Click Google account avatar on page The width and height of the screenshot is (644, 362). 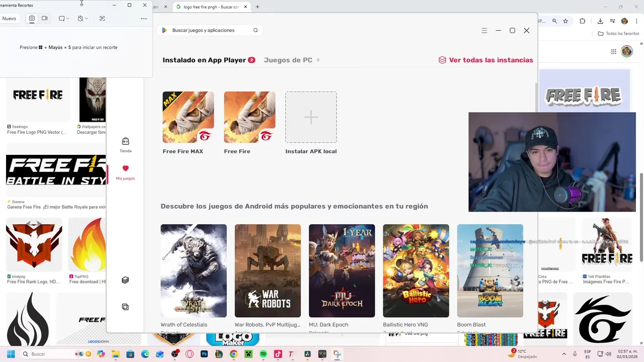tap(626, 51)
